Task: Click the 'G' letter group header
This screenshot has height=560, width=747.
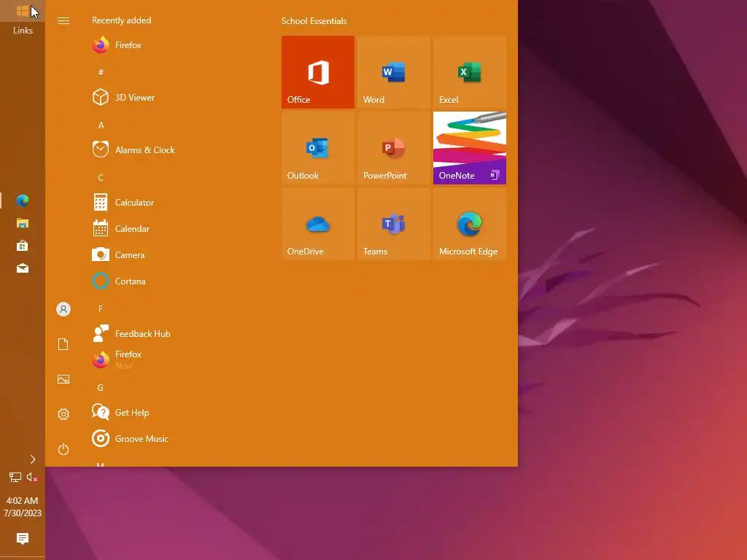Action: 101,388
